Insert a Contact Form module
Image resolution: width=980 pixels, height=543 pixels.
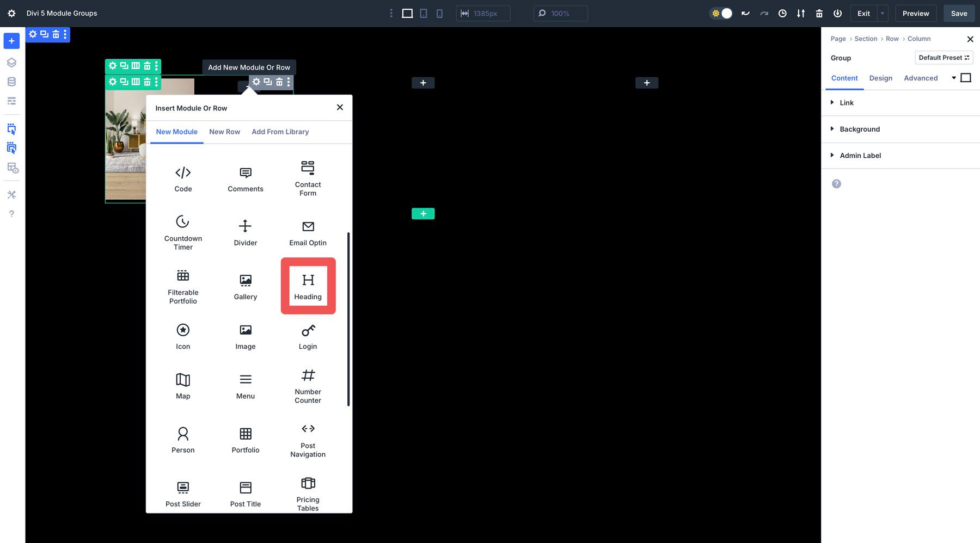[x=308, y=178]
